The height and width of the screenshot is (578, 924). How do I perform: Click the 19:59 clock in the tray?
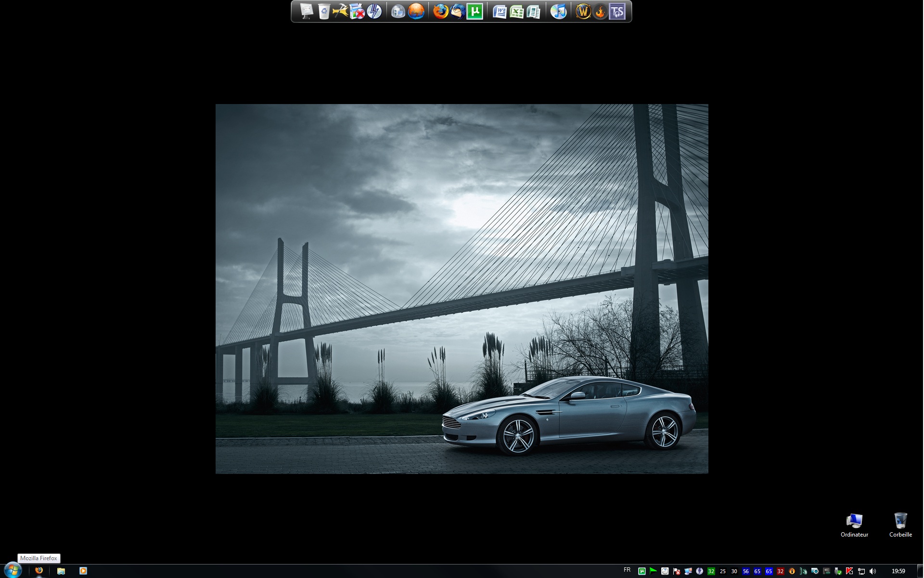(x=898, y=571)
